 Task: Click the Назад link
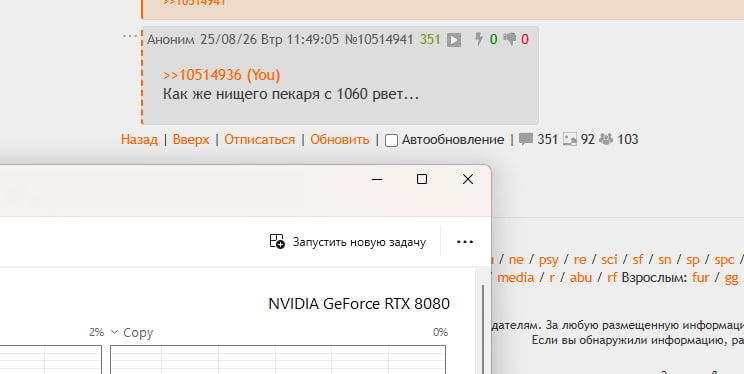coord(139,140)
